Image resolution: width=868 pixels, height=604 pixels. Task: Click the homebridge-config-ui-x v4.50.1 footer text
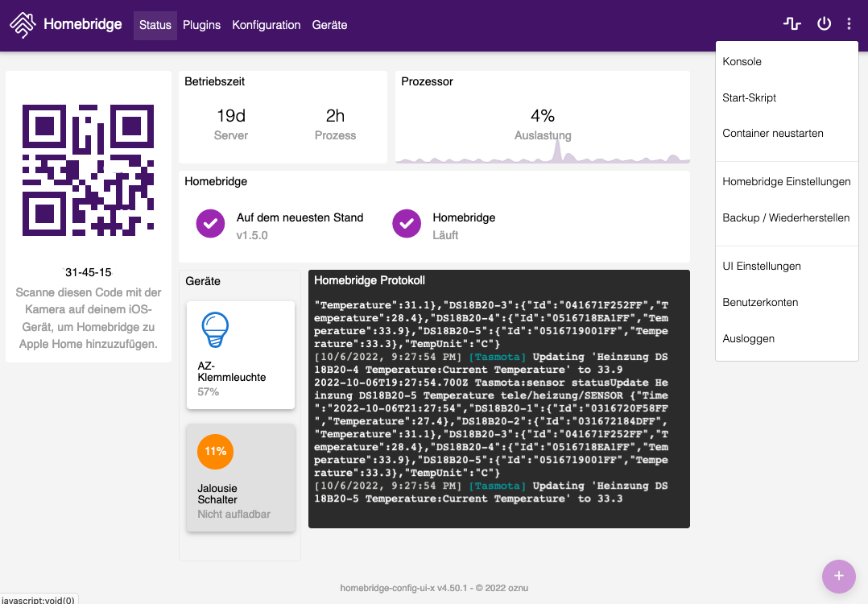click(434, 588)
